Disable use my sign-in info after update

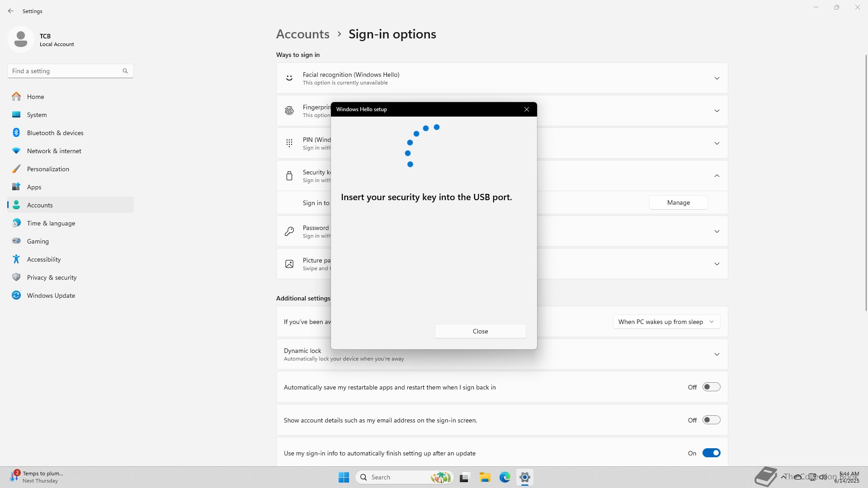711,453
